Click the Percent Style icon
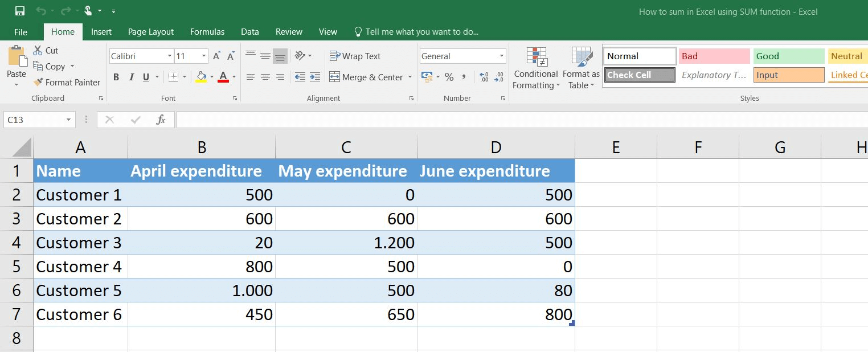The height and width of the screenshot is (352, 868). coord(449,77)
